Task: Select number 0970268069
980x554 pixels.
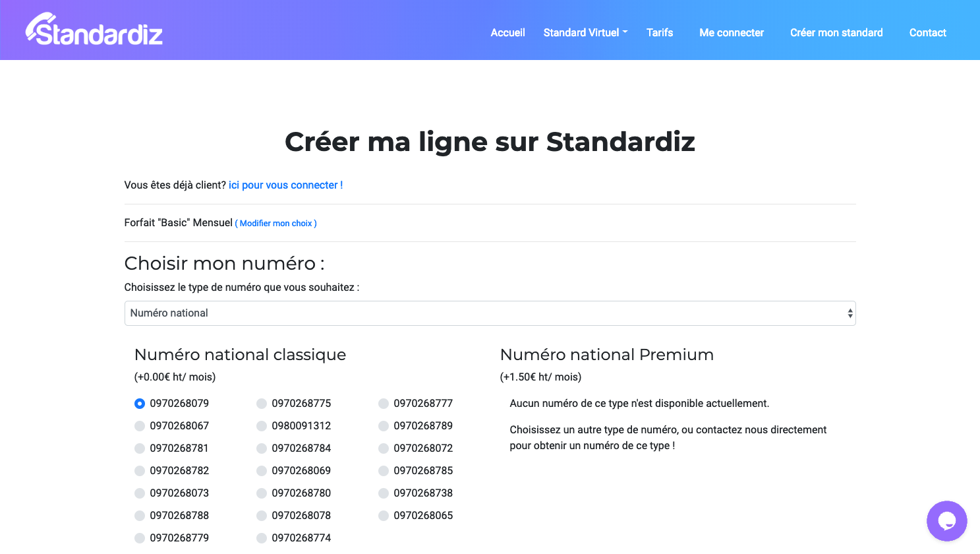Action: pos(262,471)
